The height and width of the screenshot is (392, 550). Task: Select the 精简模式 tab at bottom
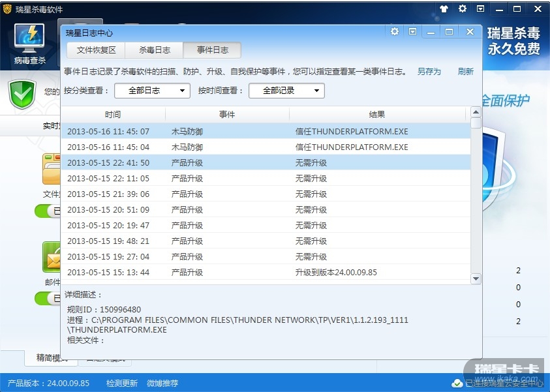[51, 357]
